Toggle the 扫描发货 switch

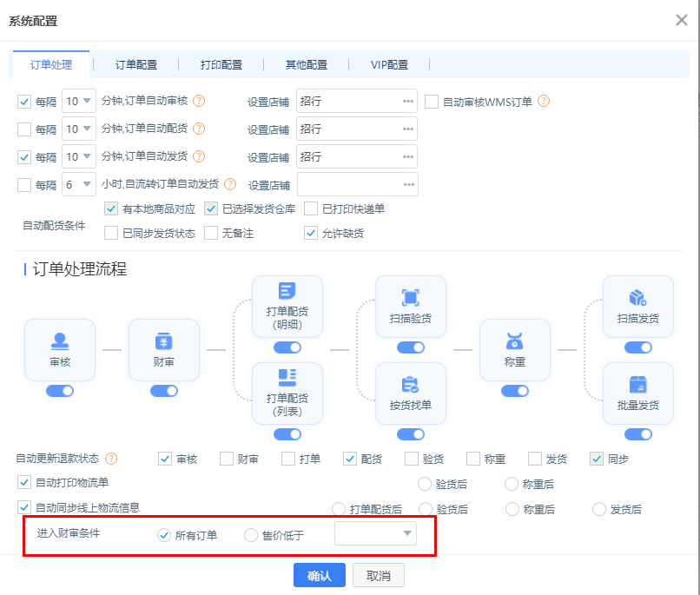click(x=638, y=347)
